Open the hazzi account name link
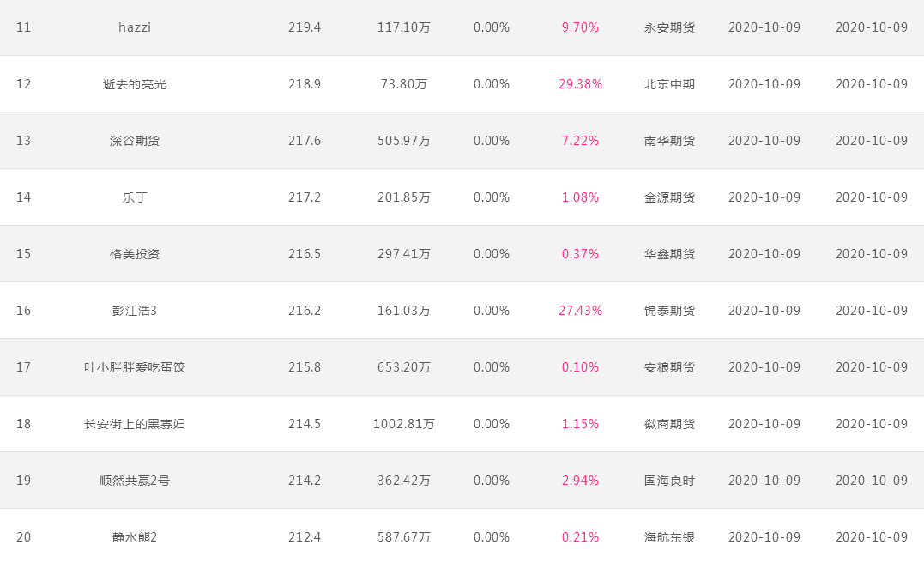924x563 pixels. click(135, 27)
